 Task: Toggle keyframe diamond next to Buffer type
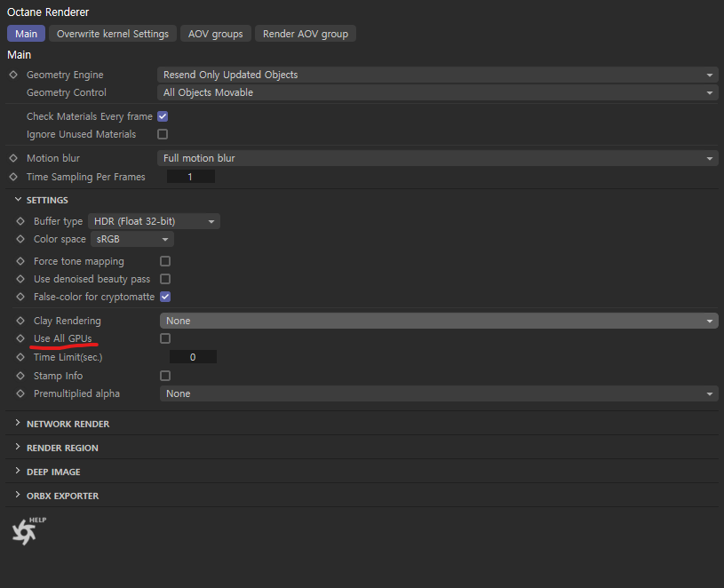[20, 221]
